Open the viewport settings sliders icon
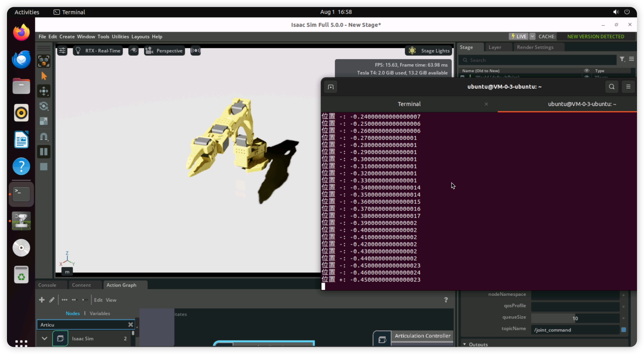 62,51
